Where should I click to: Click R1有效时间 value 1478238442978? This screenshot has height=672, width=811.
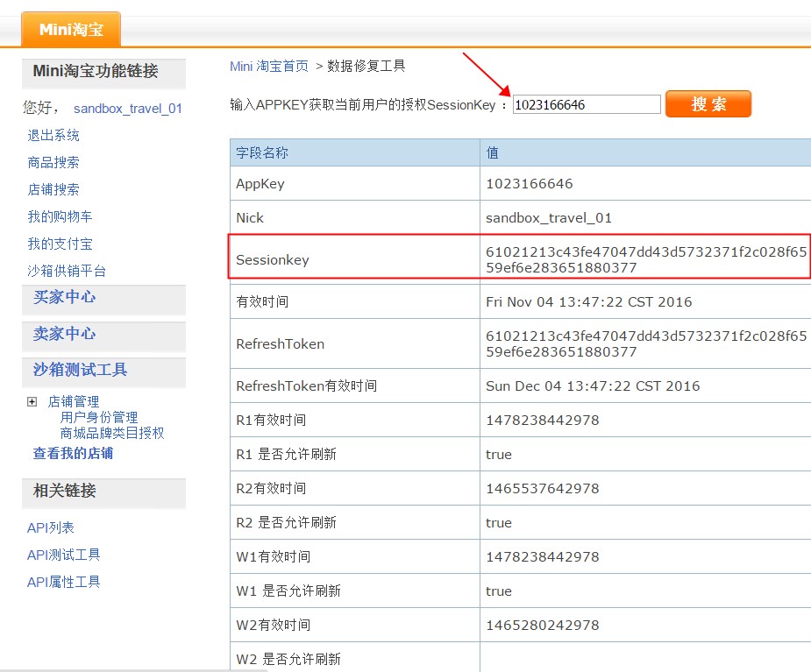(x=543, y=421)
